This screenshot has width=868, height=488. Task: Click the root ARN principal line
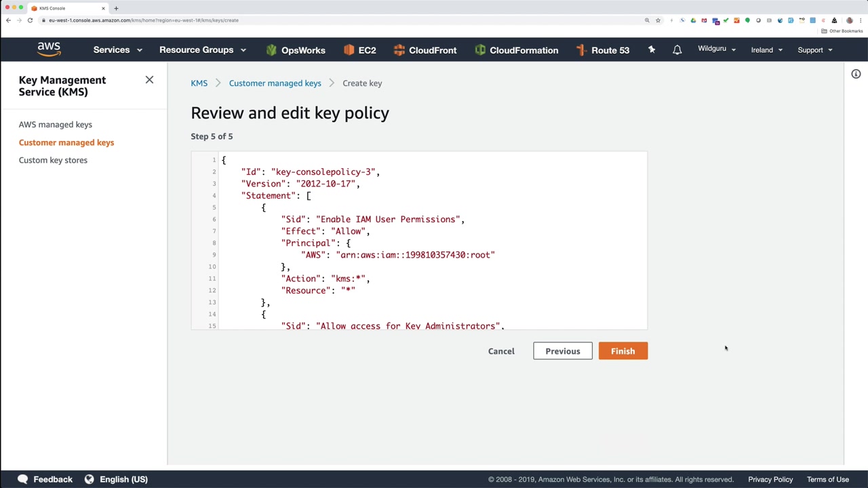[x=398, y=255]
